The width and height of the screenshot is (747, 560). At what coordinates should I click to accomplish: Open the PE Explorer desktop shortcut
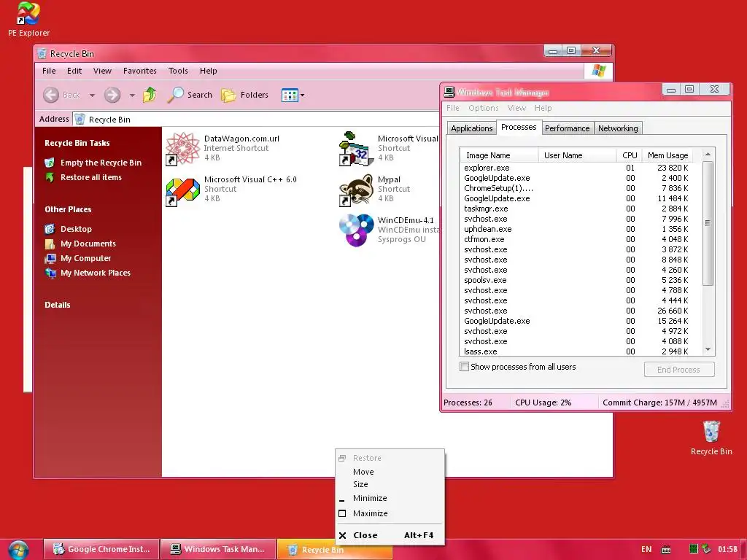(28, 19)
